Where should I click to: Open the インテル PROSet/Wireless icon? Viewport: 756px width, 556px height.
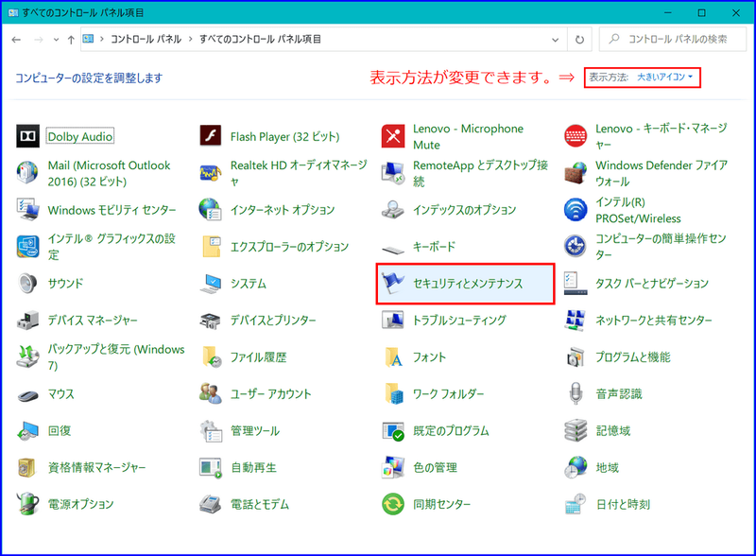[576, 210]
